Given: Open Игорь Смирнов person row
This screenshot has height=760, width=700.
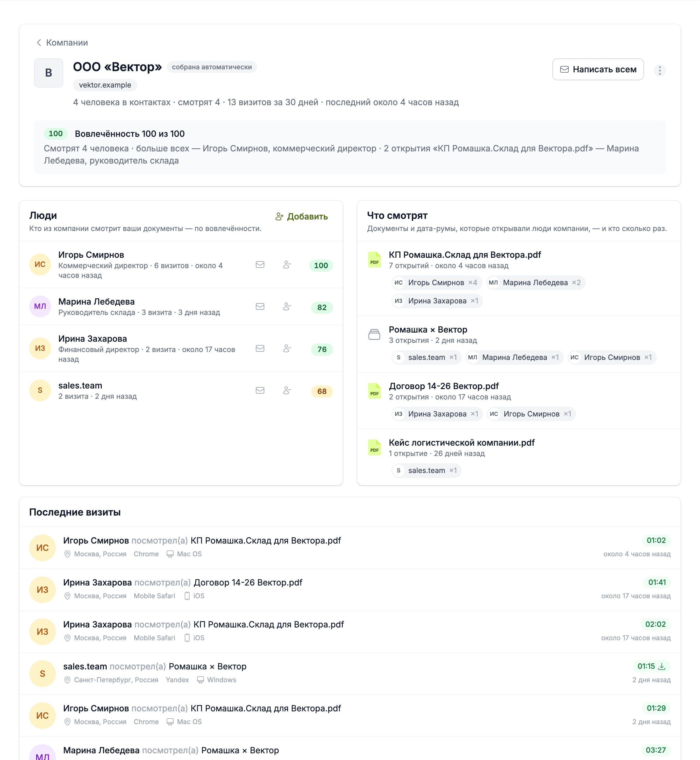Looking at the screenshot, I should (x=181, y=264).
